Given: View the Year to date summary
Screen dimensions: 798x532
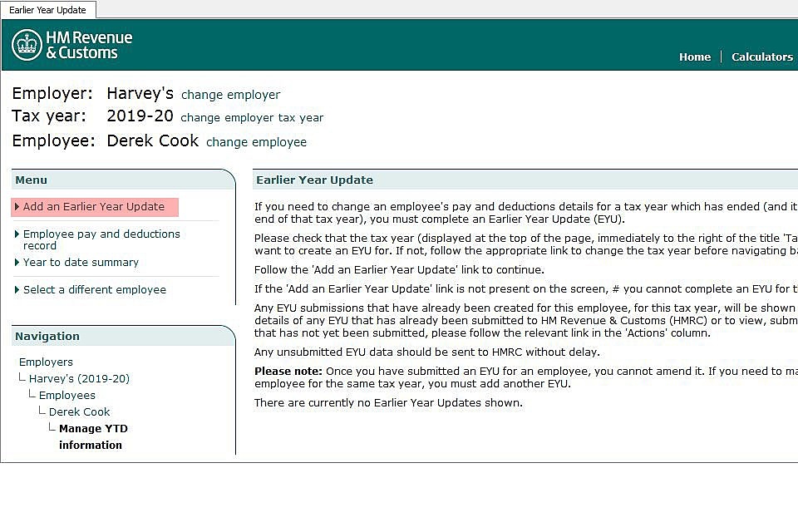Looking at the screenshot, I should click(x=81, y=263).
